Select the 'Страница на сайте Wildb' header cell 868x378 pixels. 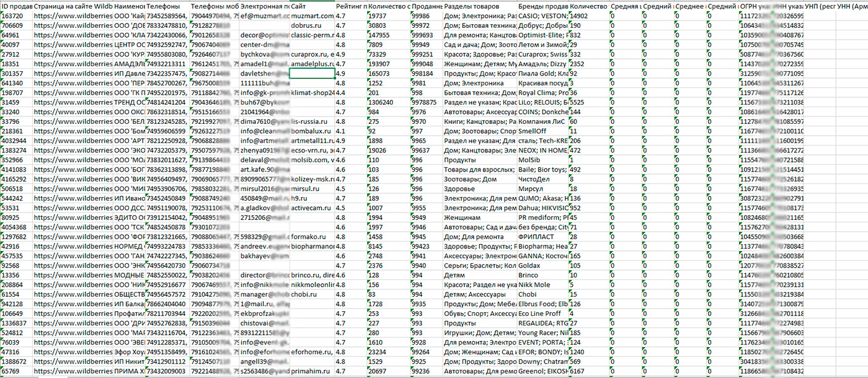click(73, 6)
